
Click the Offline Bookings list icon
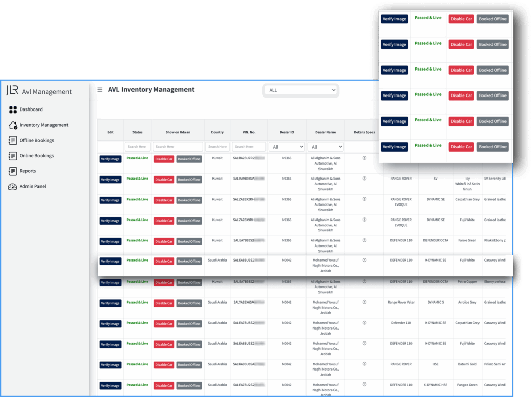13,141
